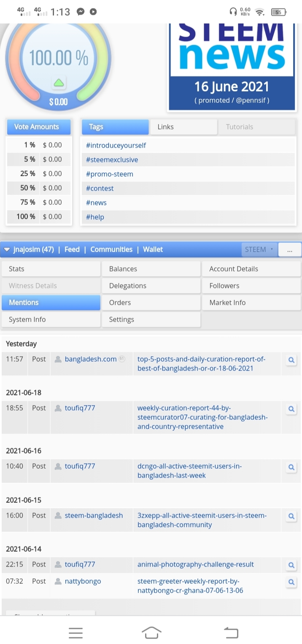Open magnifier for weekly-curation-report-44 post

(291, 409)
